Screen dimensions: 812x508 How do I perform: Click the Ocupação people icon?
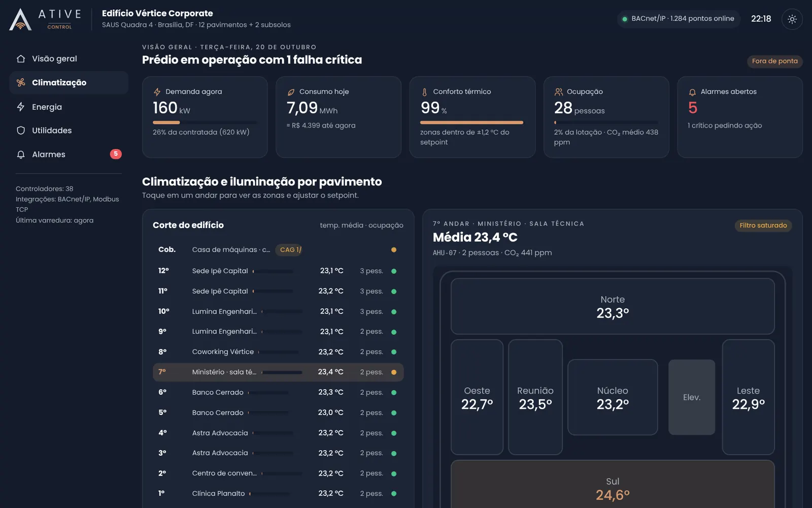[558, 92]
